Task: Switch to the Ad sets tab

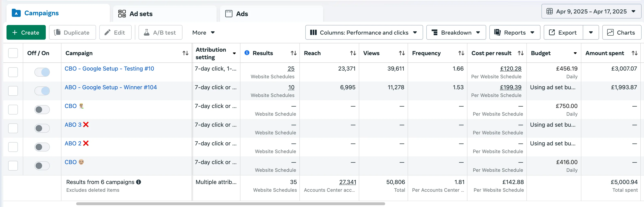Action: click(x=165, y=14)
